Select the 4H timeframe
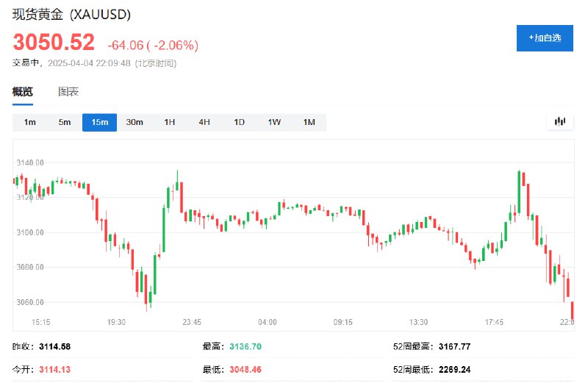This screenshot has height=383, width=588. point(204,122)
